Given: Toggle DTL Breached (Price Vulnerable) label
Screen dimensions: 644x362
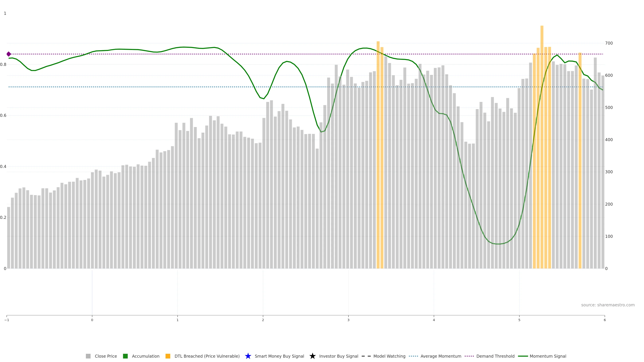Looking at the screenshot, I should [x=207, y=356].
